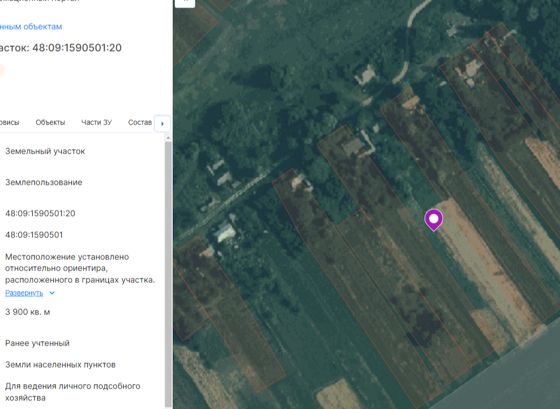Viewport: 560px width, 409px height.
Task: Select cadastral quarter 48:09:1590501 text
Action: point(34,235)
